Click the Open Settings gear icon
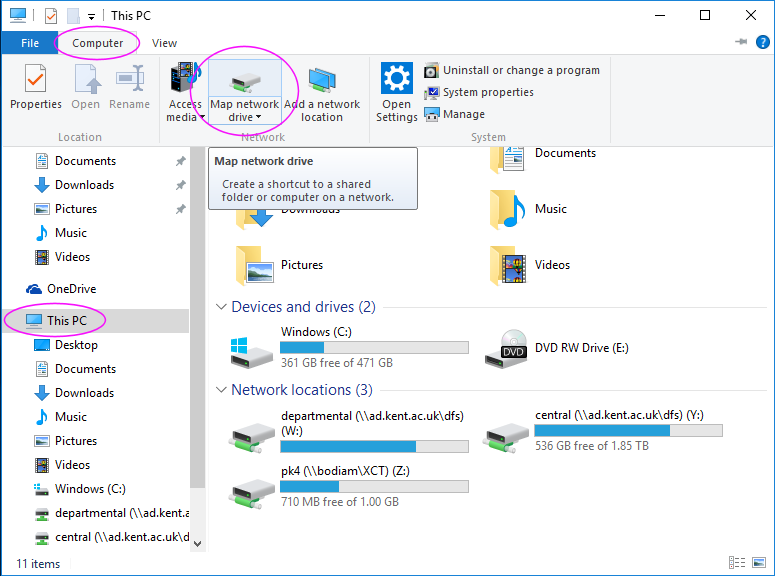The width and height of the screenshot is (775, 576). click(396, 78)
